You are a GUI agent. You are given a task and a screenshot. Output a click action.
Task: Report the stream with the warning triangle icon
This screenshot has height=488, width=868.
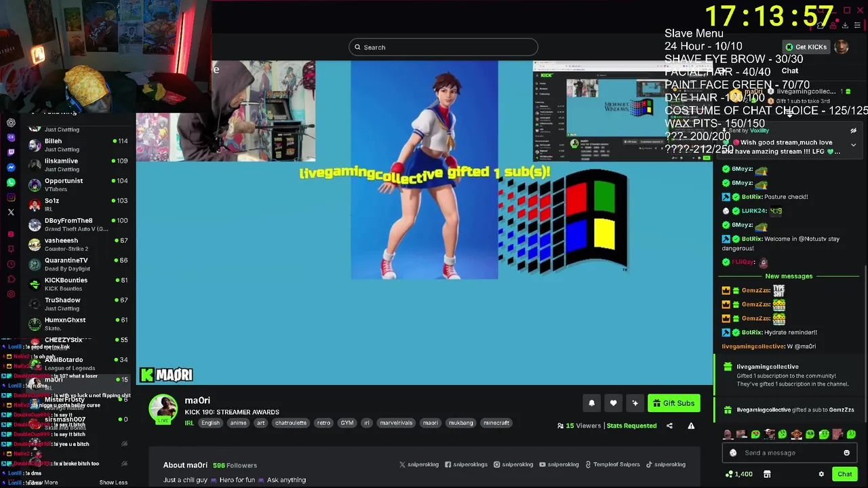pyautogui.click(x=691, y=426)
